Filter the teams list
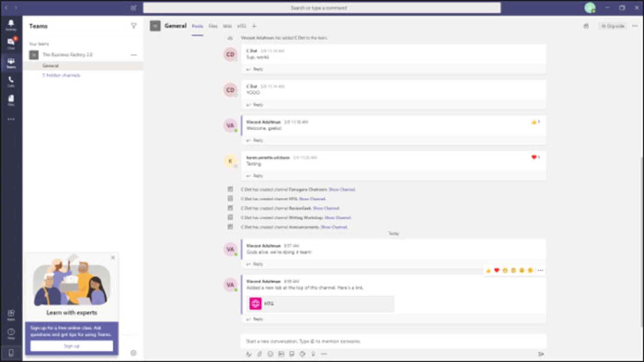The width and height of the screenshot is (644, 362). (x=133, y=26)
